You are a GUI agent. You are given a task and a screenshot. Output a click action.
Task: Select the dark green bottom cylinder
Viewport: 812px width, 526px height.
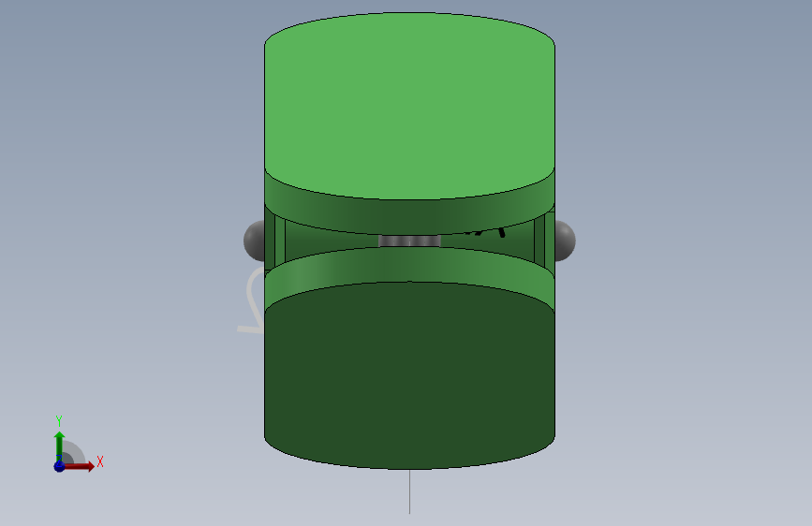click(x=409, y=375)
